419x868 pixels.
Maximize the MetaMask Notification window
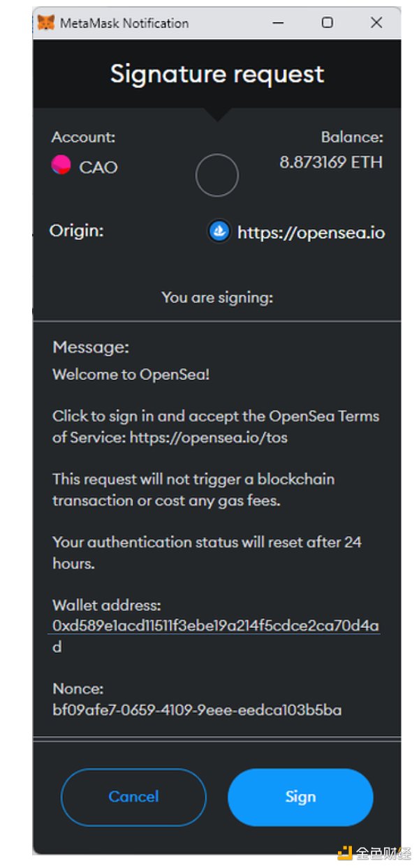(327, 22)
